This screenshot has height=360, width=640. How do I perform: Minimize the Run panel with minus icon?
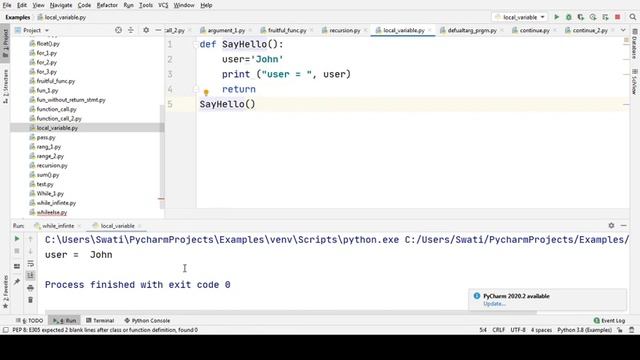[624, 225]
